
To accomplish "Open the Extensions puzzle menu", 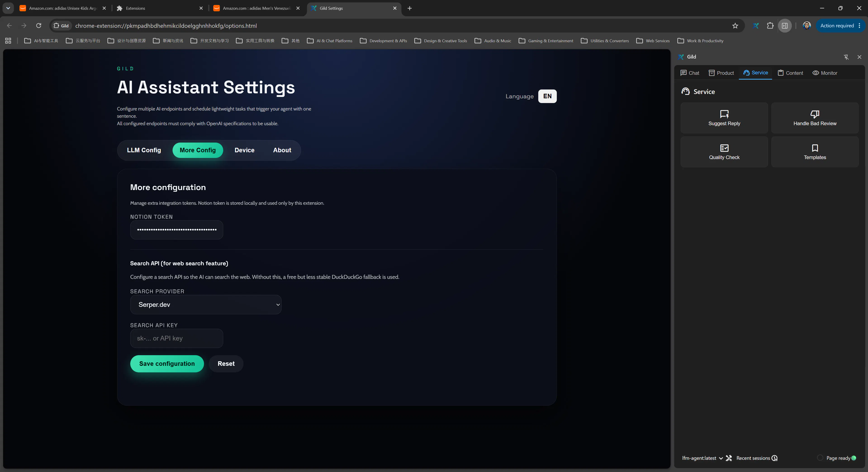I will (x=770, y=26).
